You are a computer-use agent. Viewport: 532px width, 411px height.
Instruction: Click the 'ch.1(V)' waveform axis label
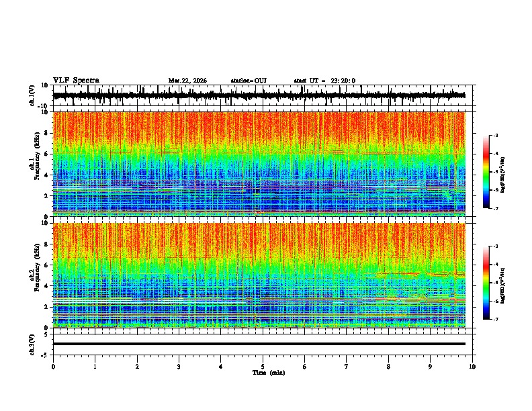pos(32,95)
